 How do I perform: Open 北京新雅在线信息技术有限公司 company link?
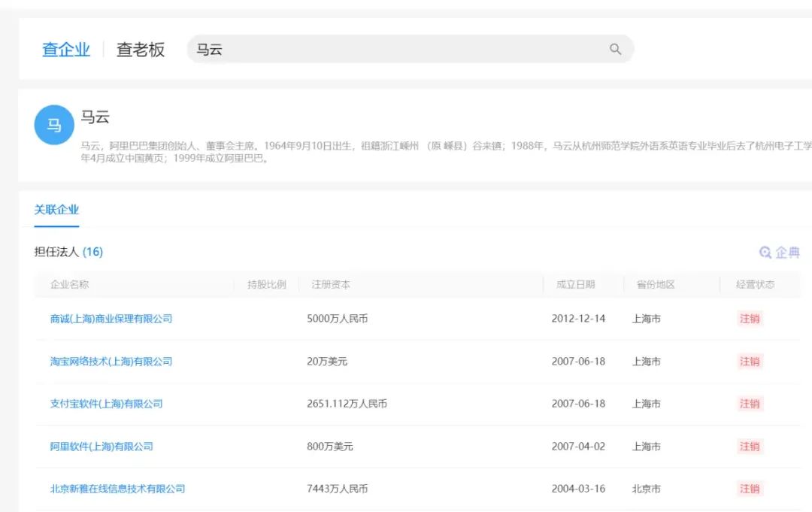coord(117,489)
